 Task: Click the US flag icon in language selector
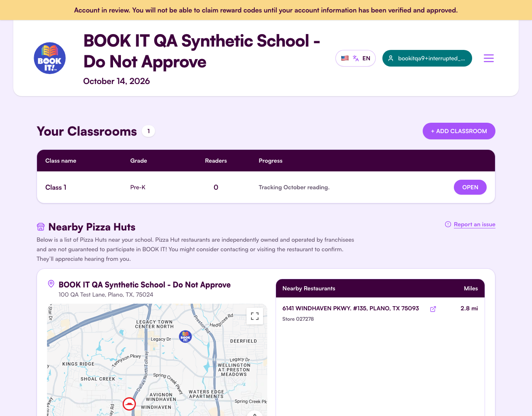(x=345, y=58)
